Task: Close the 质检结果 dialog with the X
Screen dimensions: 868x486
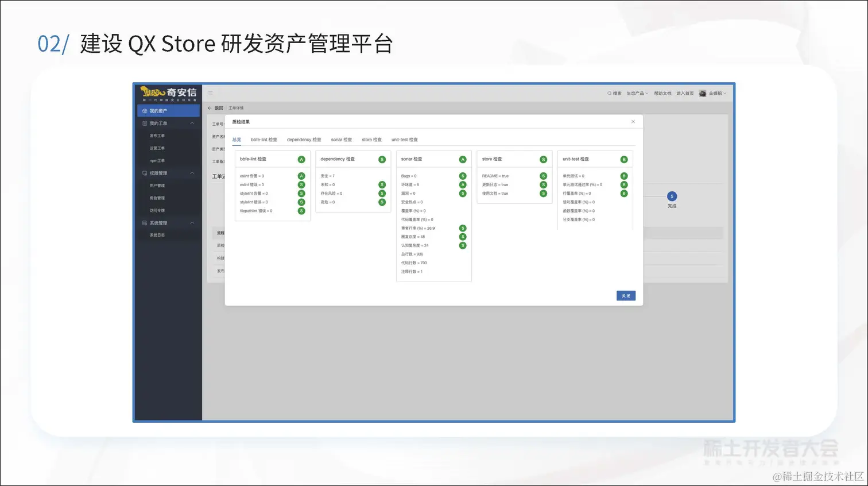Action: pos(633,122)
